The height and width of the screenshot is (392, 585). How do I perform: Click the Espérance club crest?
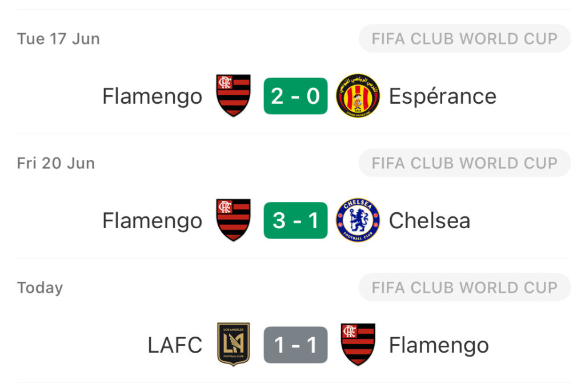tap(358, 96)
